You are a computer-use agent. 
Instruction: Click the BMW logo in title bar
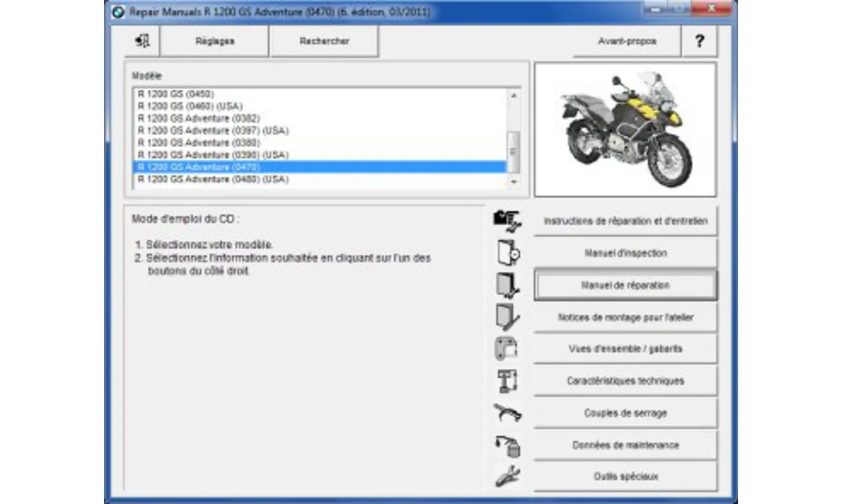(x=118, y=12)
